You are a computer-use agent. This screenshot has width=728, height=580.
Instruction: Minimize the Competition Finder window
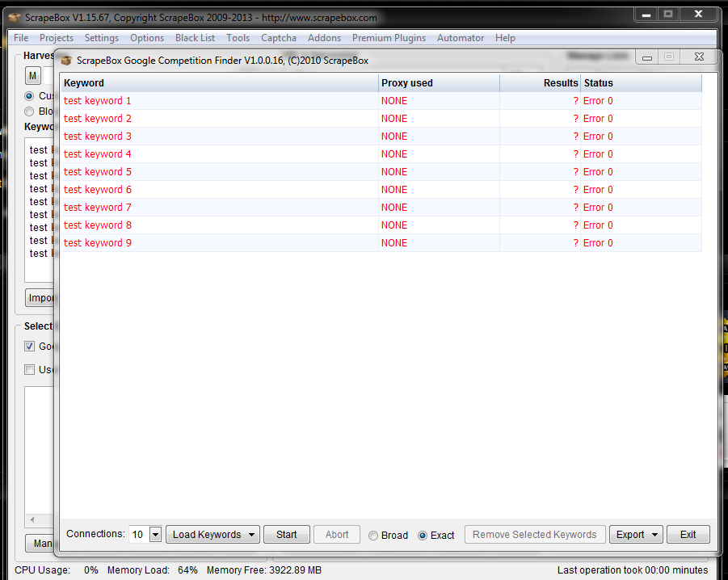(x=647, y=57)
